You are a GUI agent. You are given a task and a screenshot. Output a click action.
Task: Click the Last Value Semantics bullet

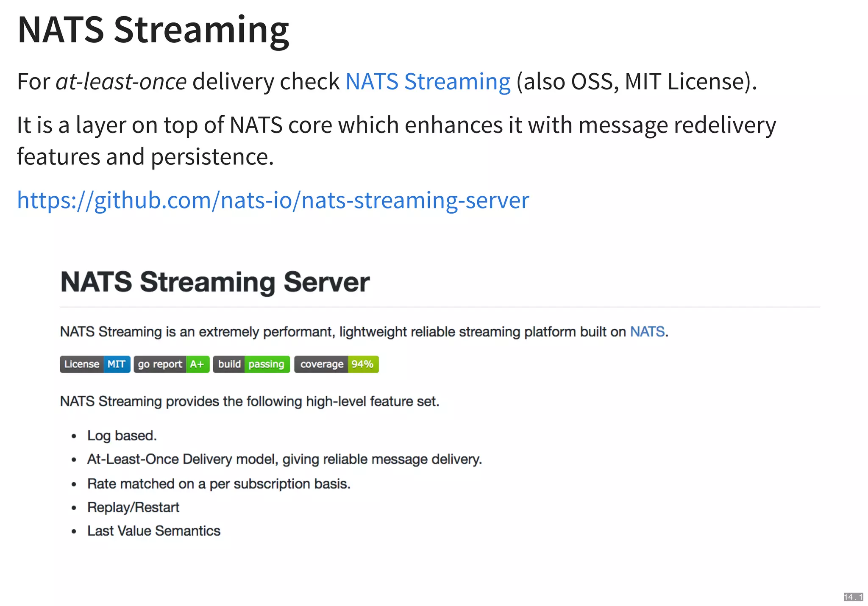click(x=154, y=531)
